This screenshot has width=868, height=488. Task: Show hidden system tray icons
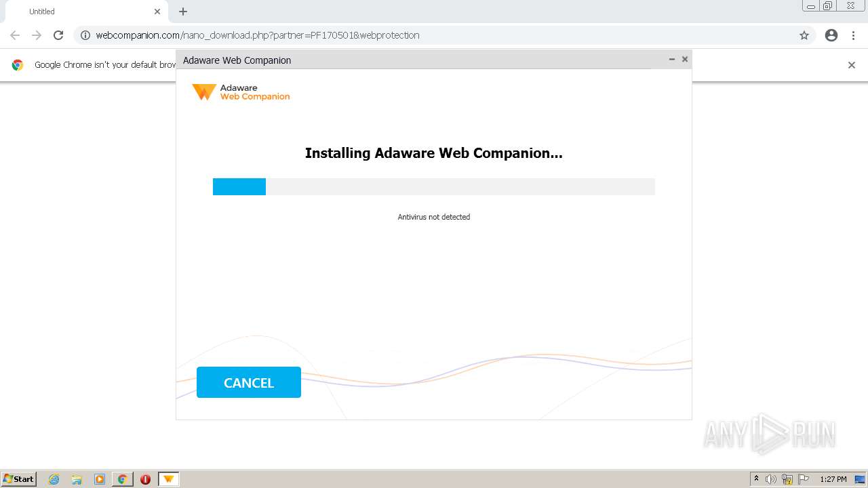coord(756,479)
